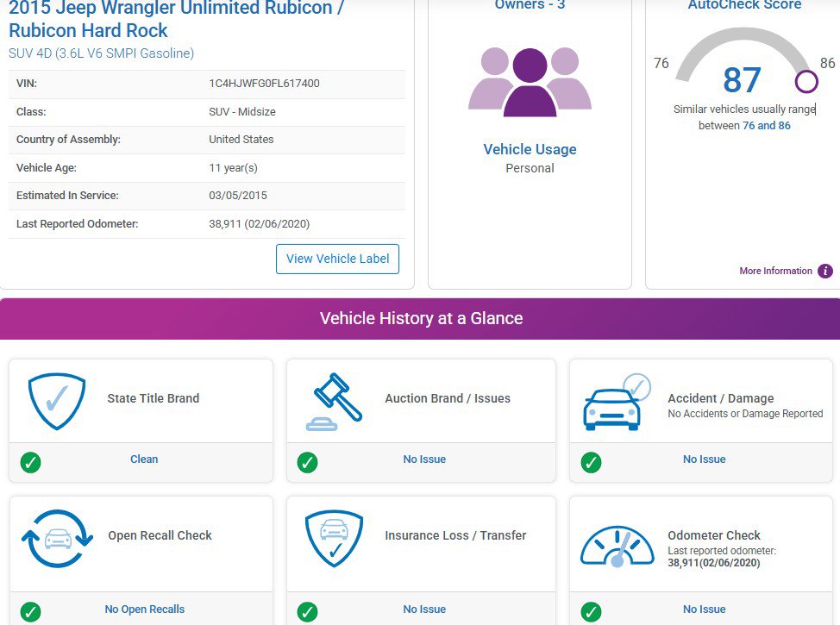Click the No Accidents or Damage Reported text
840x625 pixels.
(x=745, y=414)
